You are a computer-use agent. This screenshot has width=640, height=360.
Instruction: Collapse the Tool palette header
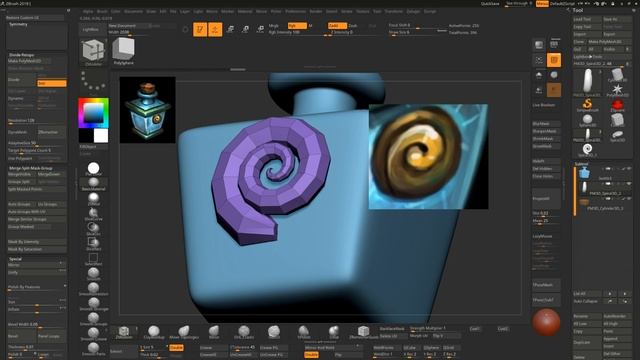coord(578,10)
